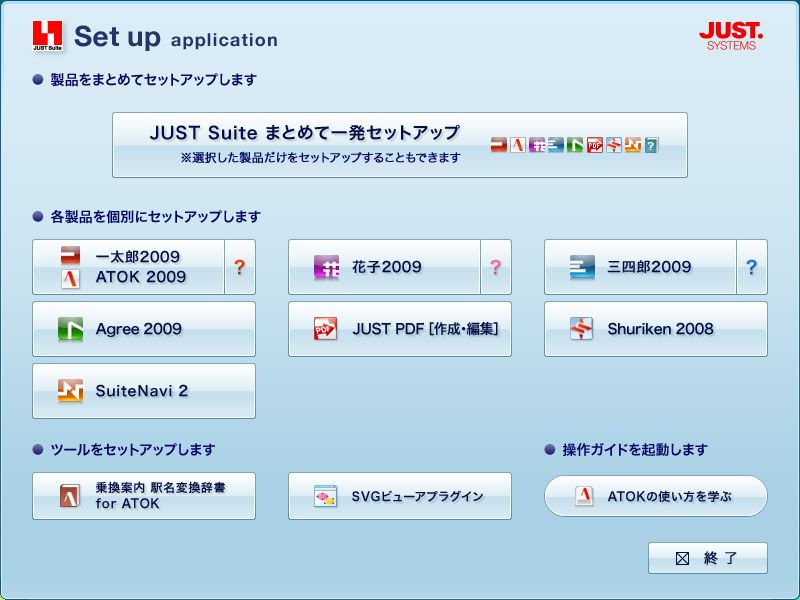Screen dimensions: 800x600
Task: Click the heading 各製品を個別にセットアップします
Action: pyautogui.click(x=156, y=217)
